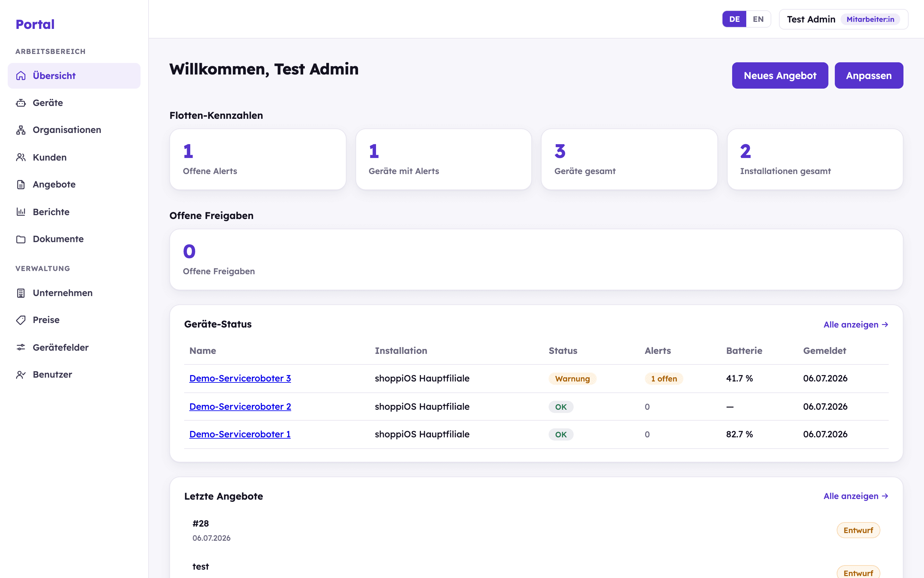Click the Geräte robot icon in sidebar
Viewport: 924px width, 578px height.
(x=21, y=103)
